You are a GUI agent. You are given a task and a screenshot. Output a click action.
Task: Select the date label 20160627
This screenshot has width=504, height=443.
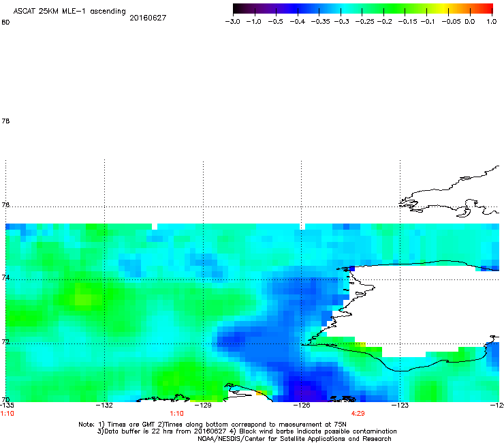click(x=148, y=18)
